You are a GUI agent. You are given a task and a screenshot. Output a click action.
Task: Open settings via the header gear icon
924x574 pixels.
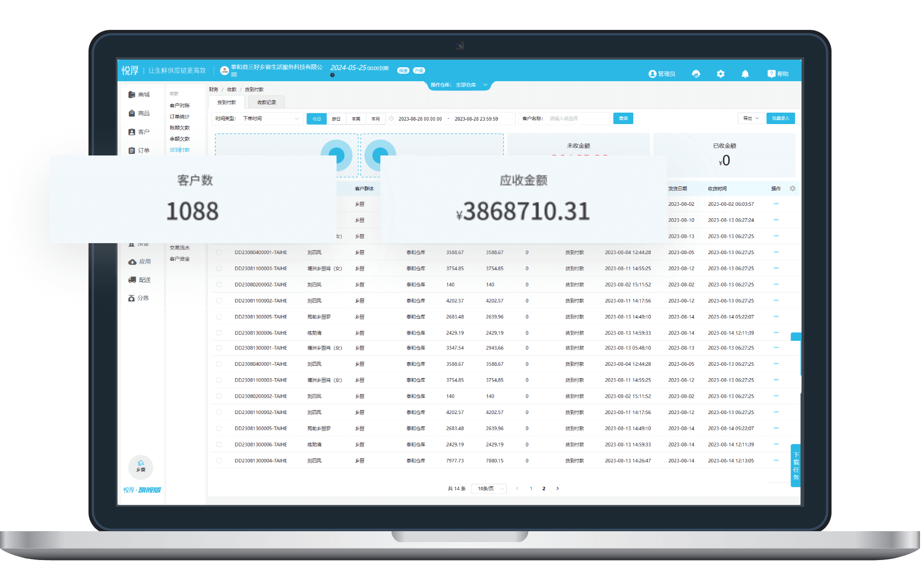(720, 74)
